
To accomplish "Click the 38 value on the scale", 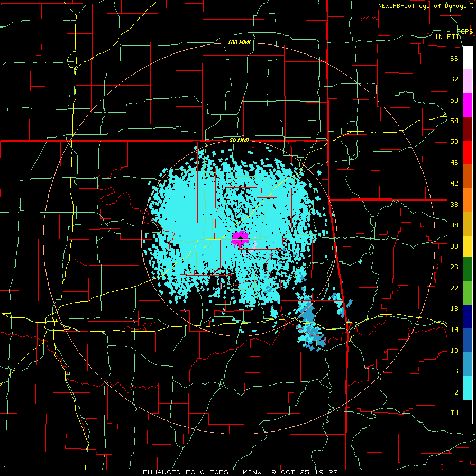I will click(454, 204).
